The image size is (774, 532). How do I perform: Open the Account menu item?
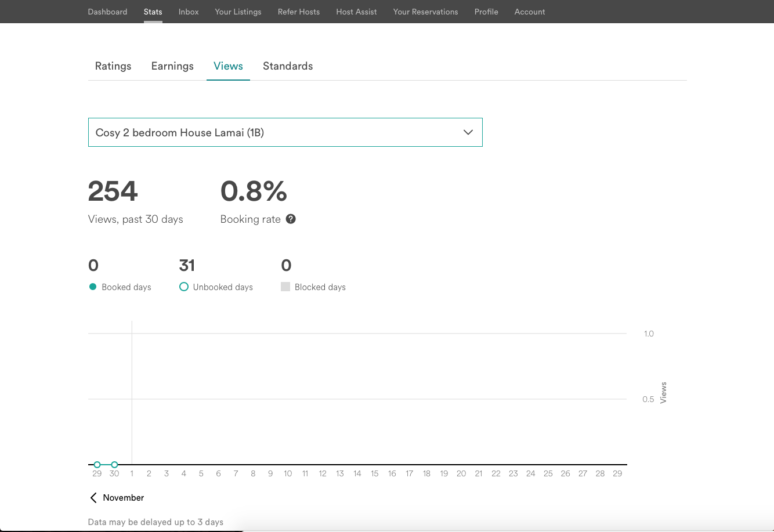click(x=529, y=12)
